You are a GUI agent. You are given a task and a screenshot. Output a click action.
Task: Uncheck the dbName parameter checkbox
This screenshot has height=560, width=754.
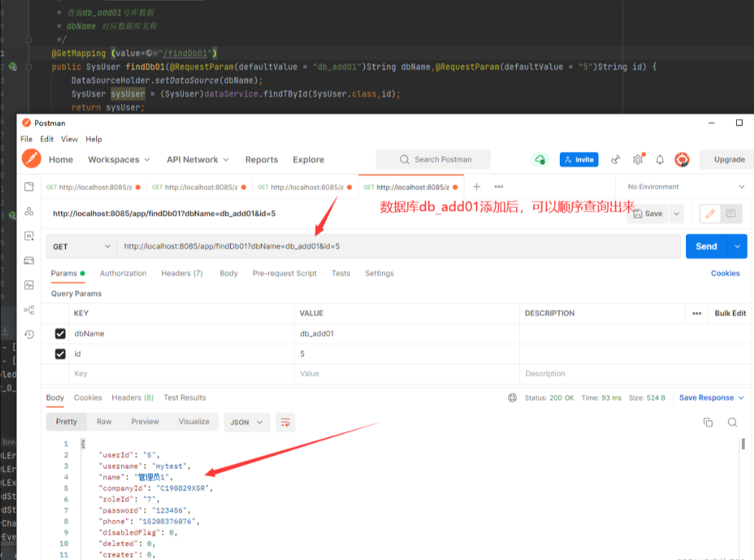pos(60,333)
